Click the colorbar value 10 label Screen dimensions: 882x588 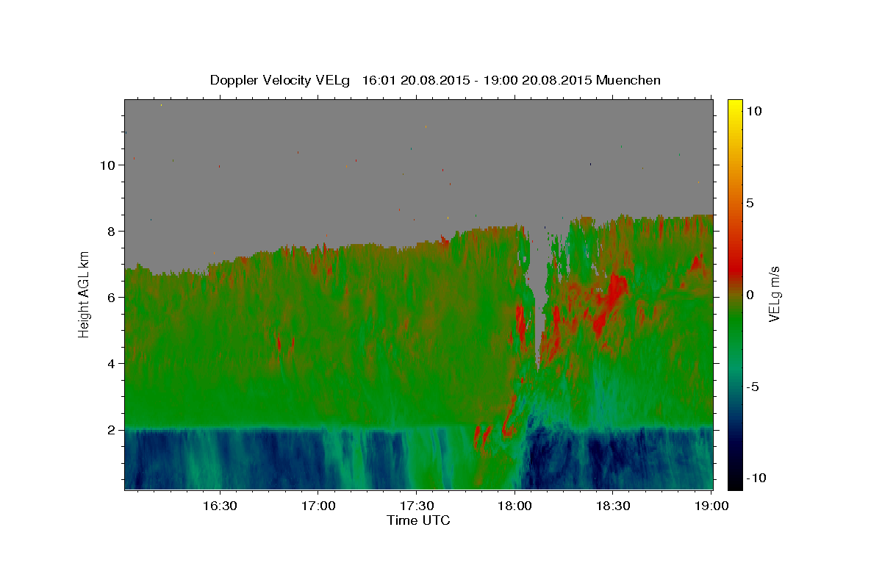click(753, 111)
